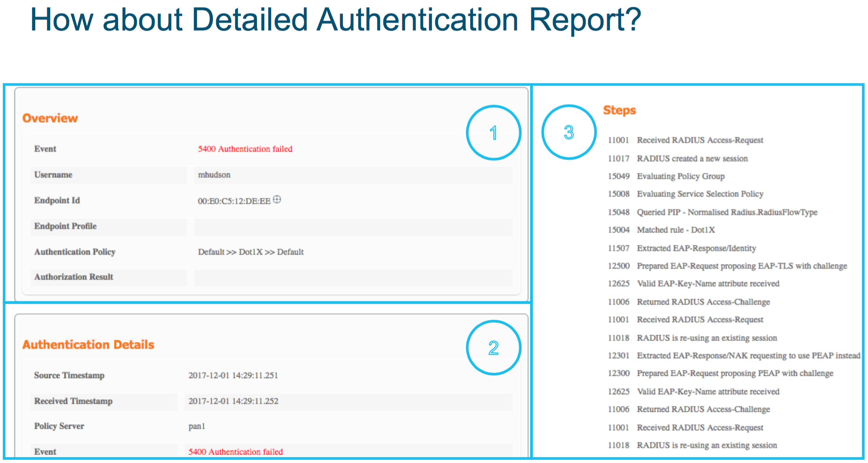Select the 5400 Authentication failed event link
The image size is (868, 463).
click(245, 149)
